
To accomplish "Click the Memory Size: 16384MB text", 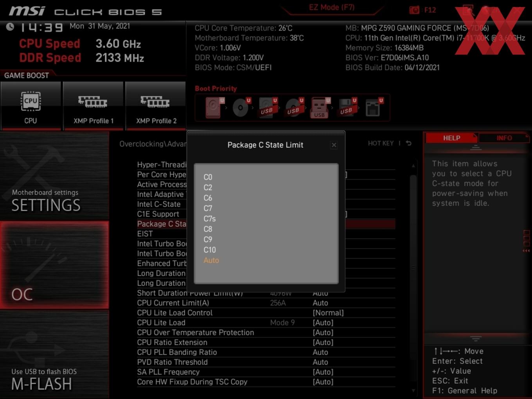I will [385, 48].
